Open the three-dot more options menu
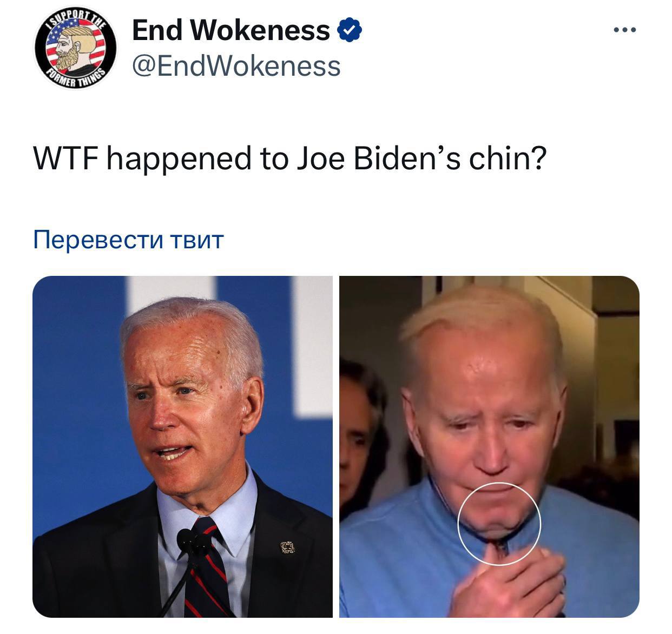This screenshot has width=672, height=634. click(x=625, y=30)
